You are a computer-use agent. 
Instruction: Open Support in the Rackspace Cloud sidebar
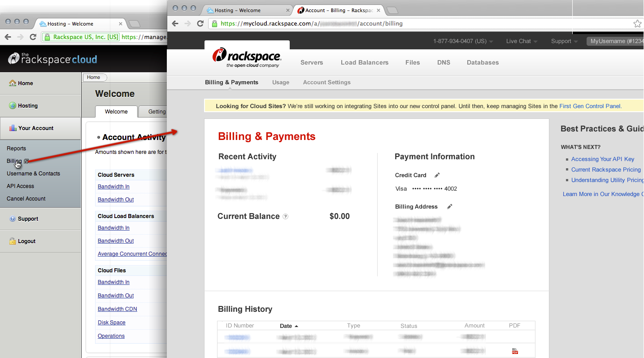pos(40,219)
